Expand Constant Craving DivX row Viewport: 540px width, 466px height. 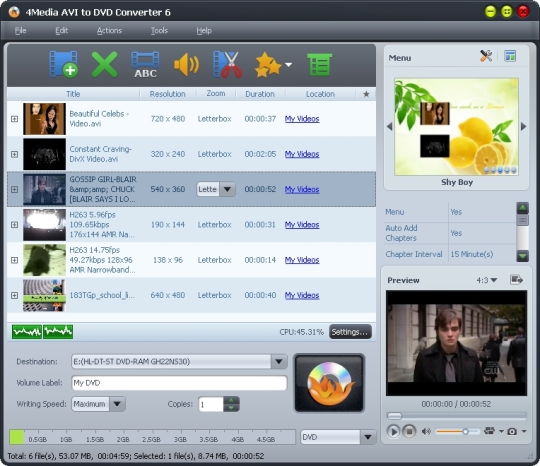(x=14, y=154)
